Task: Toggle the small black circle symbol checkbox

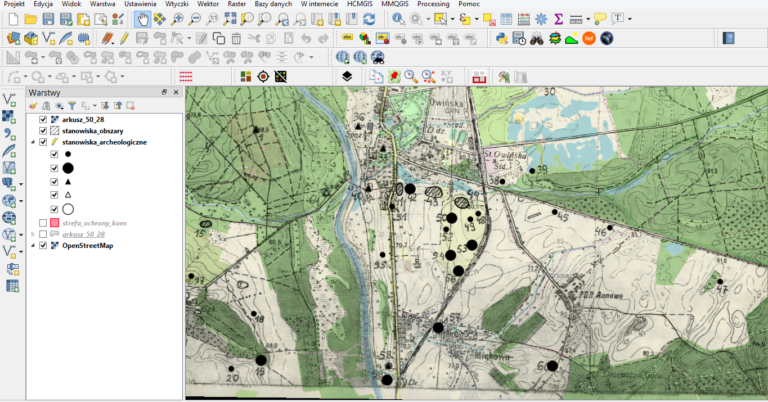Action: [54, 154]
